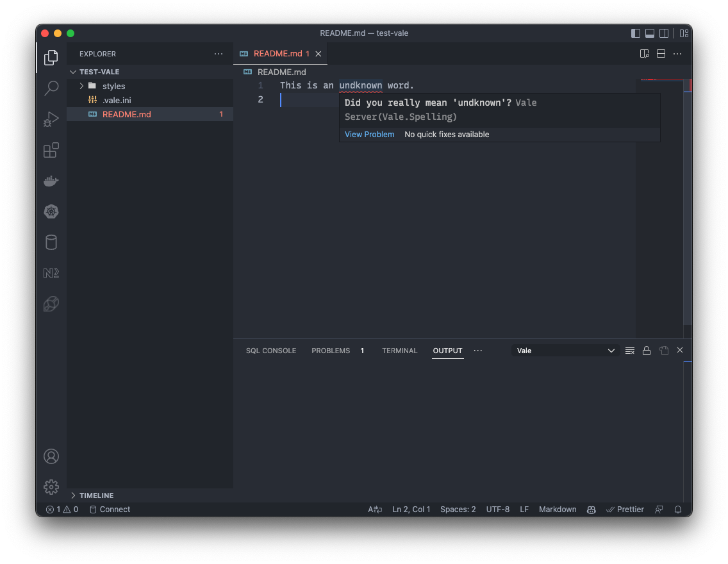Switch to TERMINAL panel tab
The width and height of the screenshot is (728, 564).
click(x=400, y=351)
